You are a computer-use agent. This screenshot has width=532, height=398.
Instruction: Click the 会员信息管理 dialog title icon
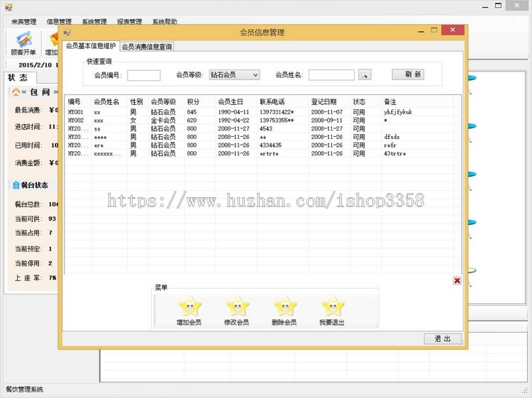[67, 32]
